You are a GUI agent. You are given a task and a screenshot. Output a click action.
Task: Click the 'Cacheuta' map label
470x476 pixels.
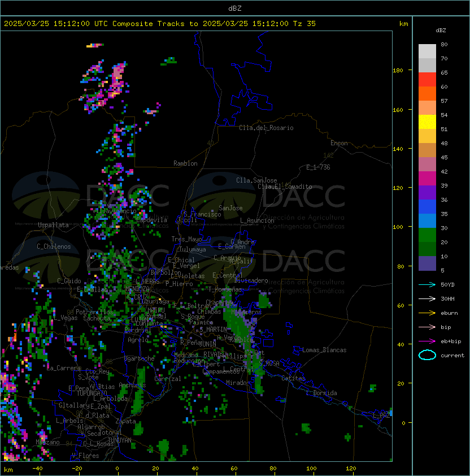pos(97,318)
